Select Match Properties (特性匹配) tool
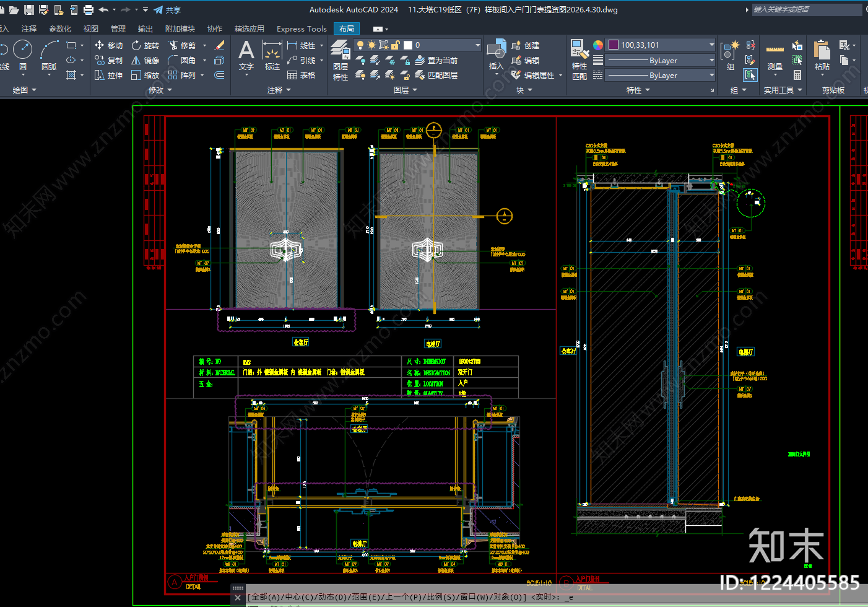The width and height of the screenshot is (868, 607). 579,59
